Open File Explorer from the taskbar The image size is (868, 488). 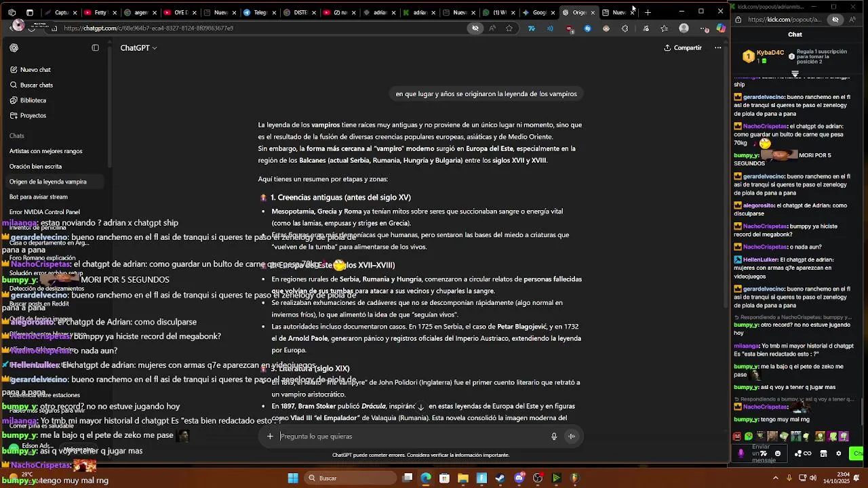point(463,478)
